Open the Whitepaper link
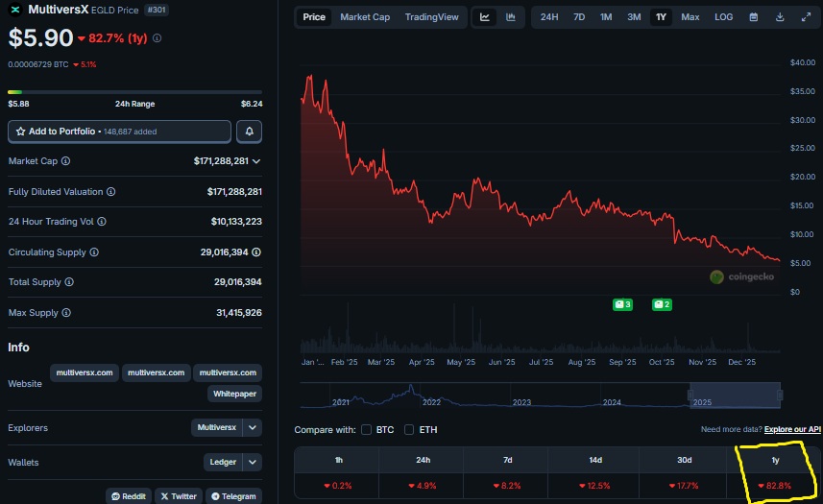The width and height of the screenshot is (823, 504). [234, 394]
